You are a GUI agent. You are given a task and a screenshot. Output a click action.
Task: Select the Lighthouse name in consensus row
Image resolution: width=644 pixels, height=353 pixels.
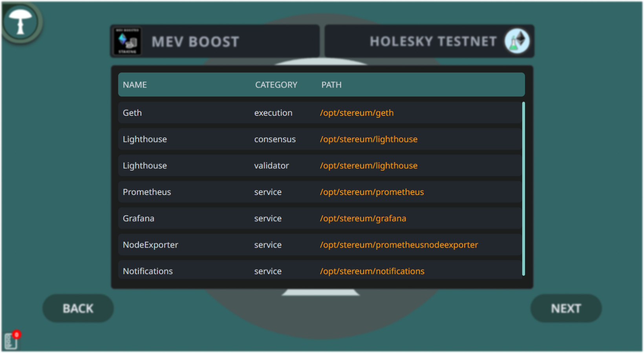click(x=145, y=139)
